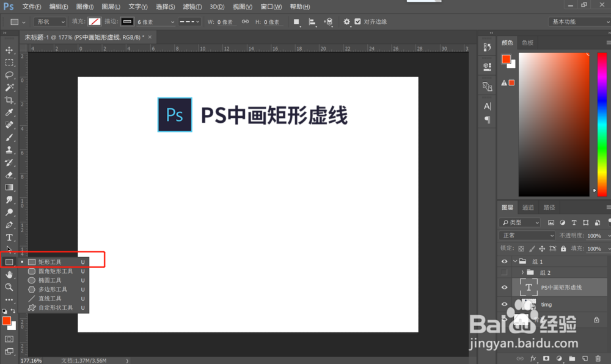Select the Hand tool

pyautogui.click(x=9, y=274)
